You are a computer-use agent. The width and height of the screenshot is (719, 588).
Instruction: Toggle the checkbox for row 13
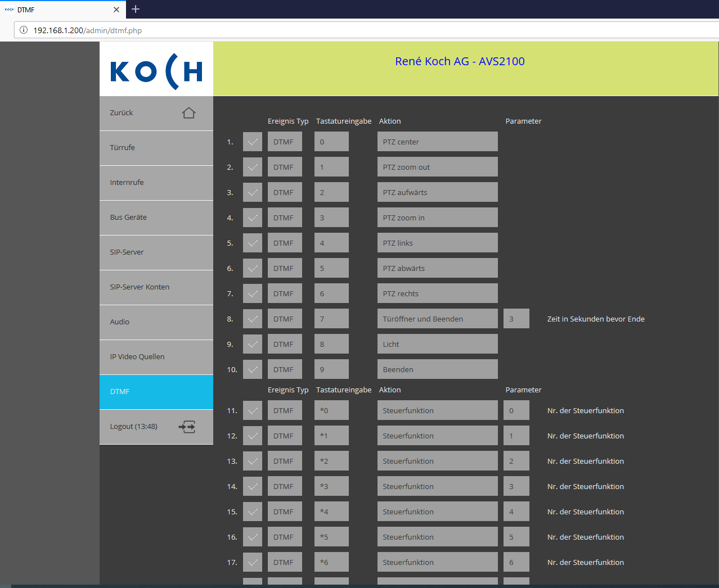[x=253, y=461]
